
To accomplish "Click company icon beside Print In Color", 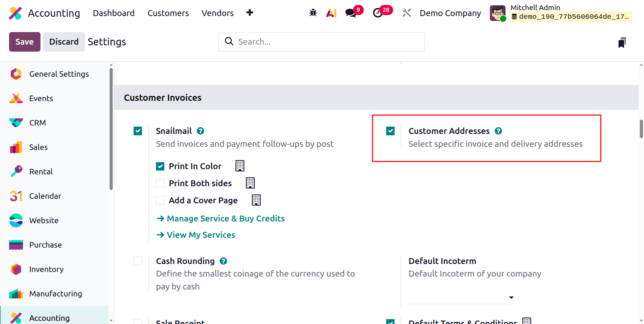I will (240, 166).
